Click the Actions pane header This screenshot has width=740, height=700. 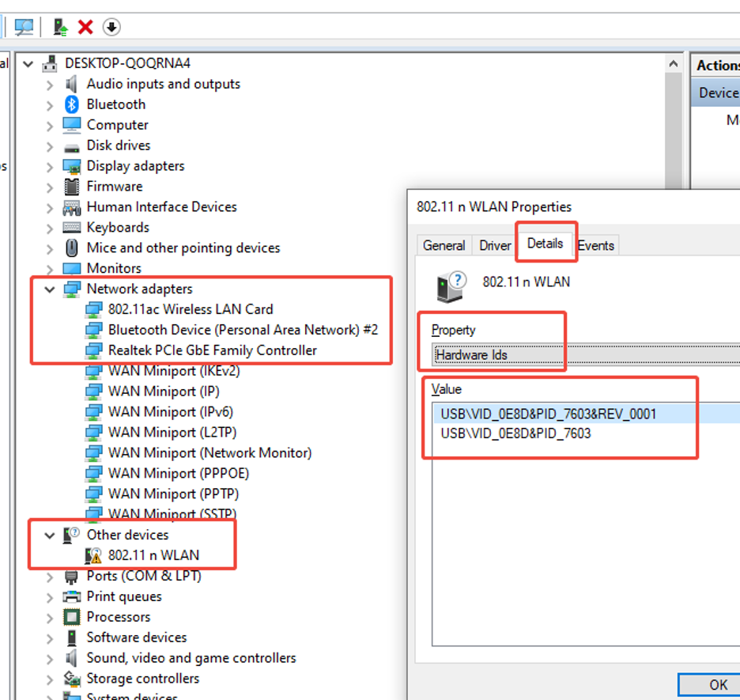tap(717, 65)
